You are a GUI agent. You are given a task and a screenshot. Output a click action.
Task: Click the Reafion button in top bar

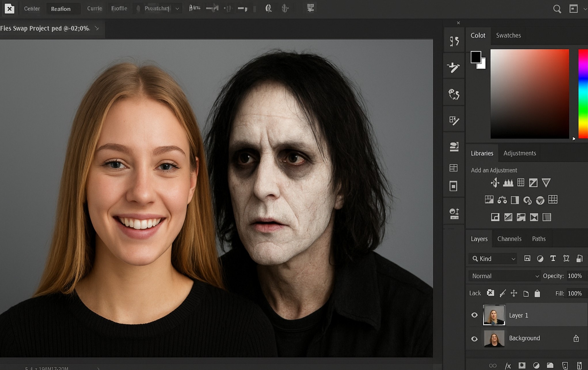click(61, 9)
